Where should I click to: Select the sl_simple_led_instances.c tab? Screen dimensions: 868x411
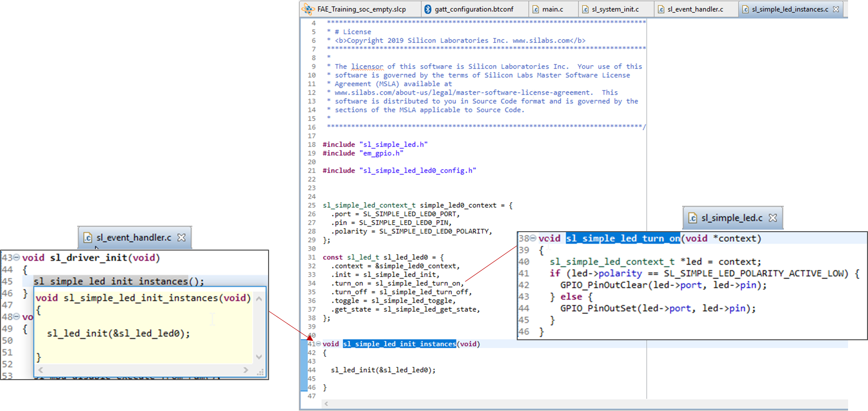(790, 9)
